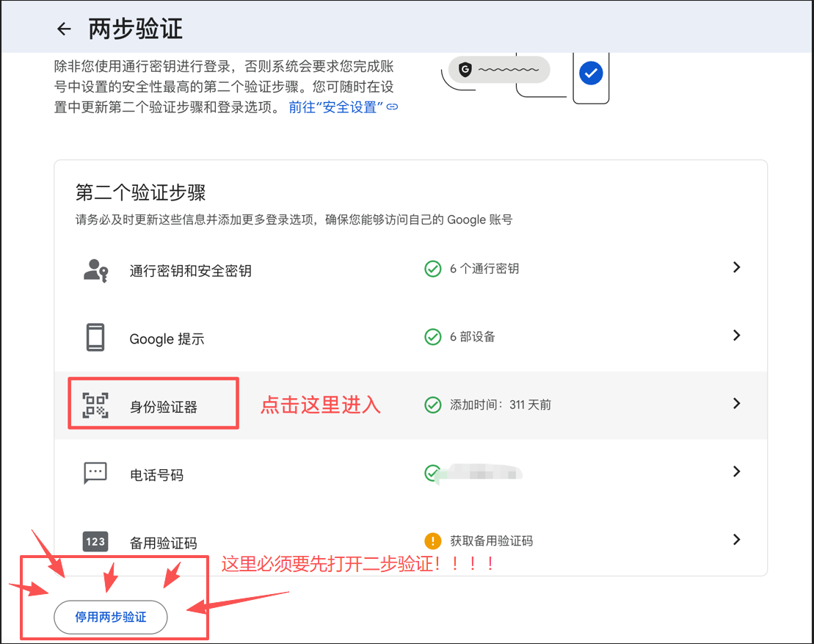814x644 pixels.
Task: Click the passkey person-and-key icon
Action: (95, 270)
